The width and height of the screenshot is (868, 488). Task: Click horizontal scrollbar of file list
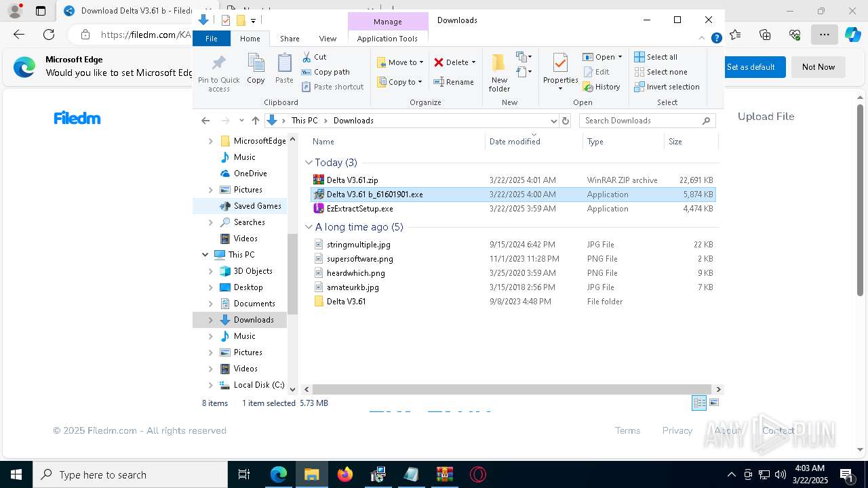click(x=512, y=389)
